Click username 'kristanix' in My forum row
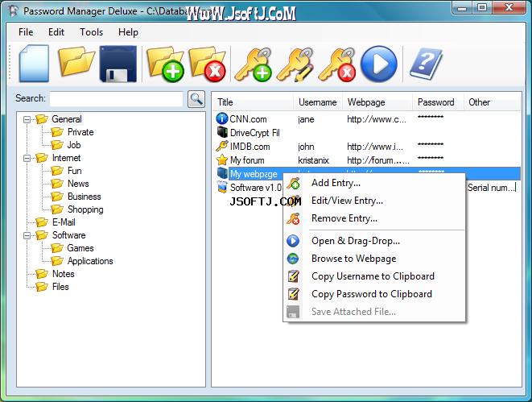The image size is (532, 402). 313,160
